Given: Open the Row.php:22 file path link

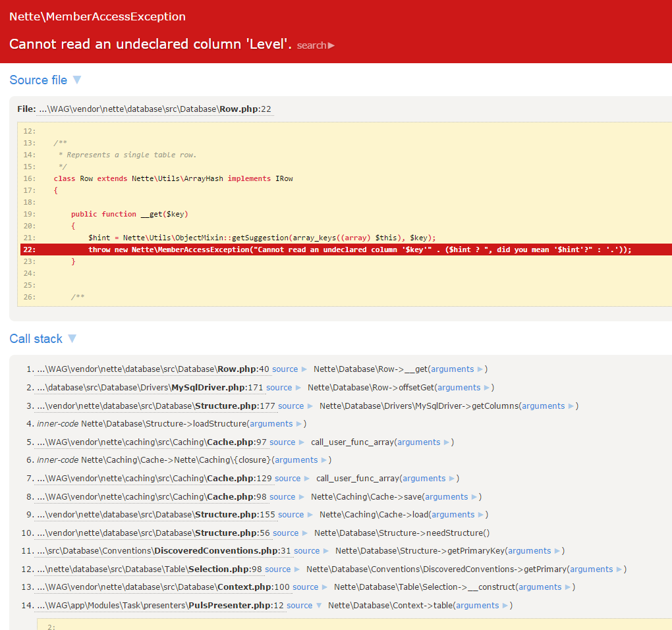Looking at the screenshot, I should (155, 109).
